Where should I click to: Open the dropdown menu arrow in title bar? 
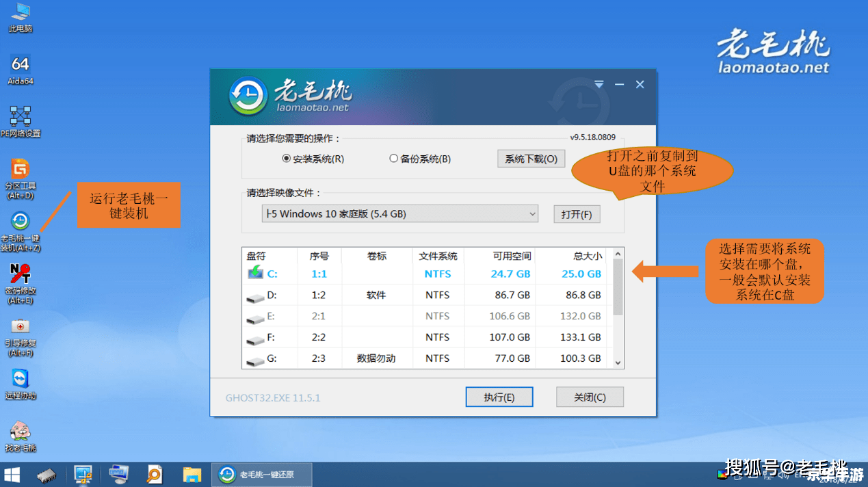point(599,84)
